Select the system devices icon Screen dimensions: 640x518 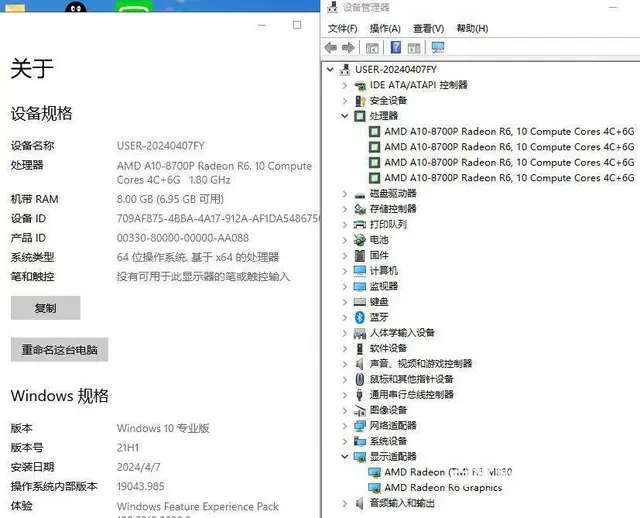click(x=360, y=441)
